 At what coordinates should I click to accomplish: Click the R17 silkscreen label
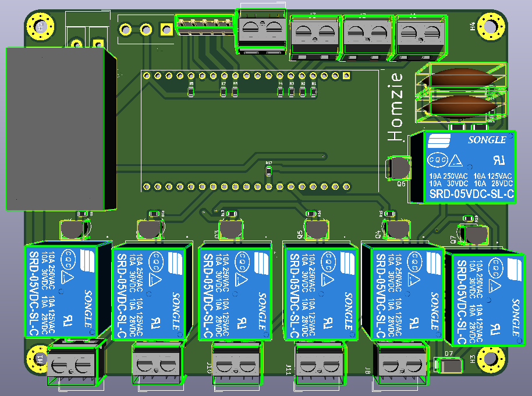pos(269,163)
